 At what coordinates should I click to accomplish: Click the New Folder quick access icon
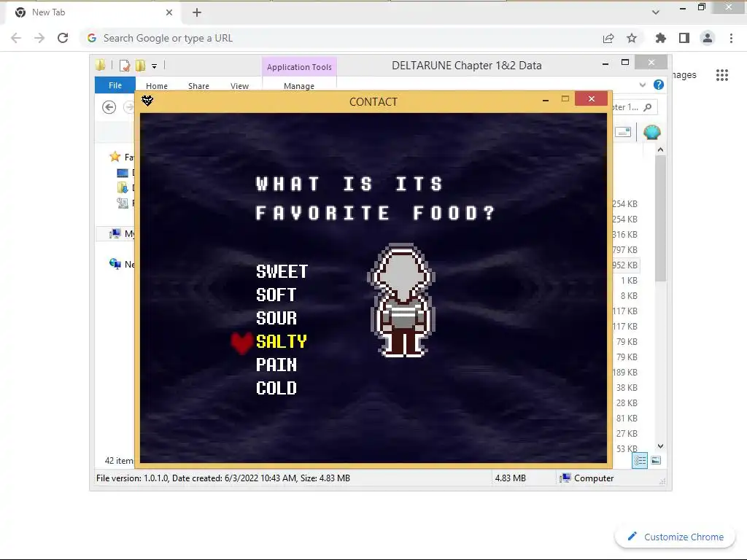click(x=141, y=66)
